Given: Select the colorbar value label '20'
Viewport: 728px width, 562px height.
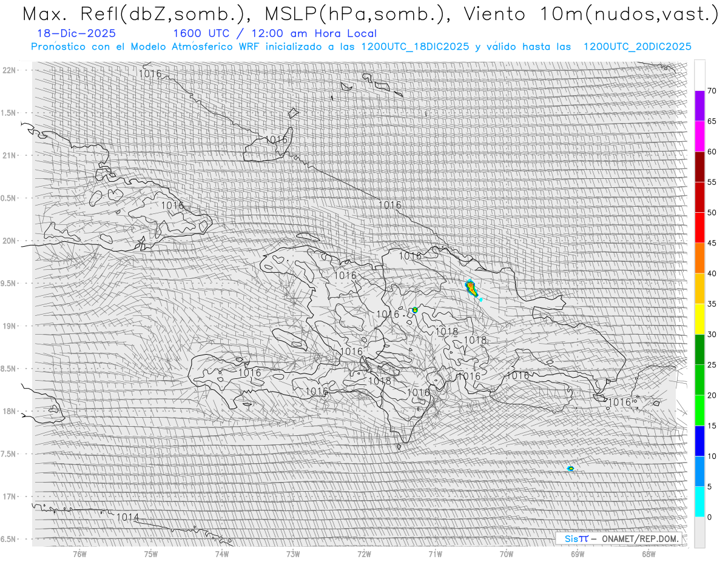Looking at the screenshot, I should coord(712,395).
